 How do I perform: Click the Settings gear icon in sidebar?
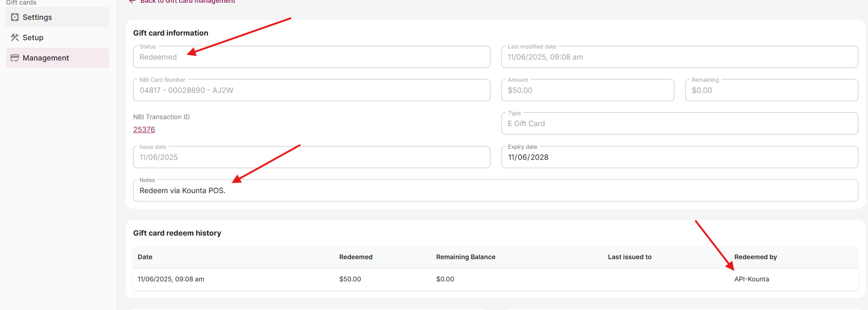click(15, 17)
